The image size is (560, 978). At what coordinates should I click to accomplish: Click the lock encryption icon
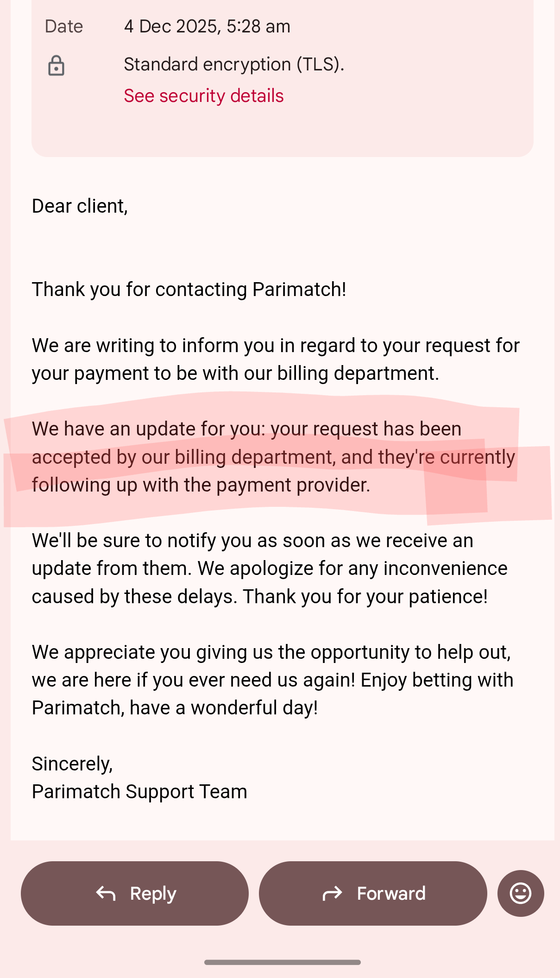(x=56, y=66)
